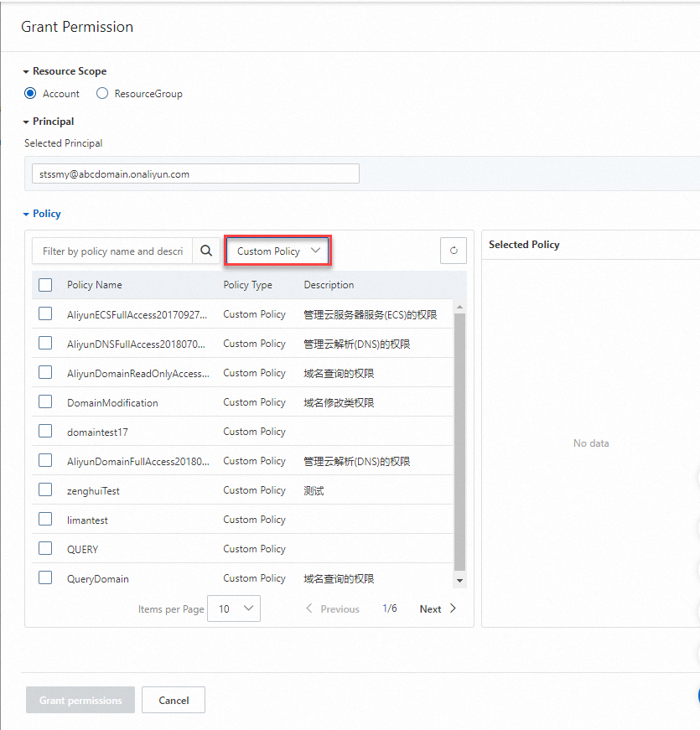The height and width of the screenshot is (730, 700).
Task: Click the AliyunDomainReadOnlyAccess policy name
Action: tap(138, 374)
